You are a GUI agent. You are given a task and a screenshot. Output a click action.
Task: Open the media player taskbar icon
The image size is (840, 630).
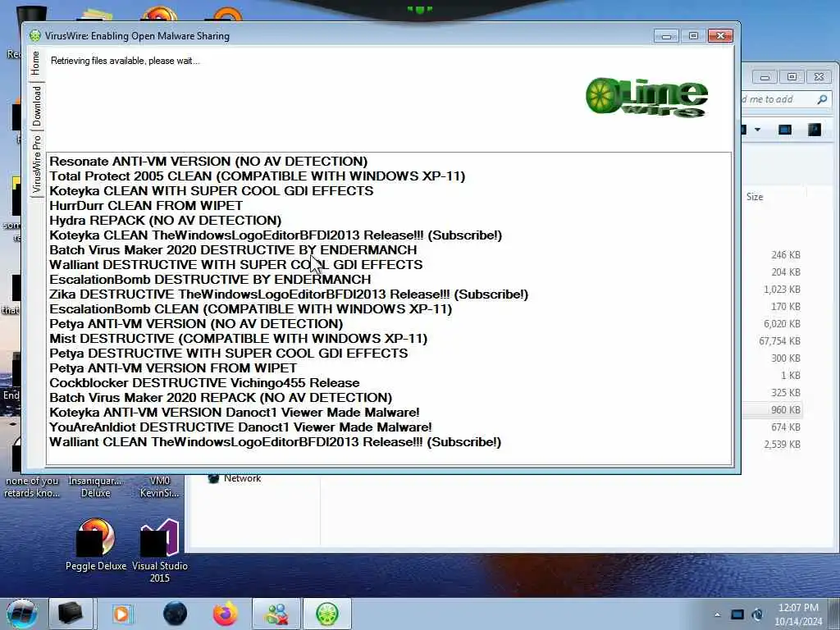pyautogui.click(x=121, y=614)
